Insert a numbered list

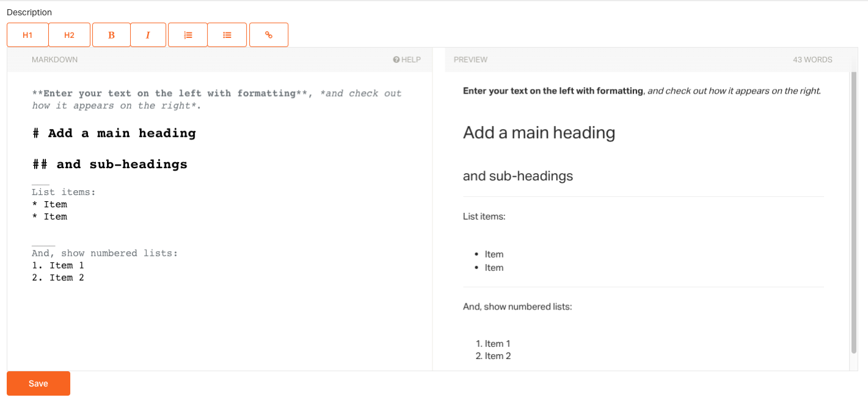[188, 35]
